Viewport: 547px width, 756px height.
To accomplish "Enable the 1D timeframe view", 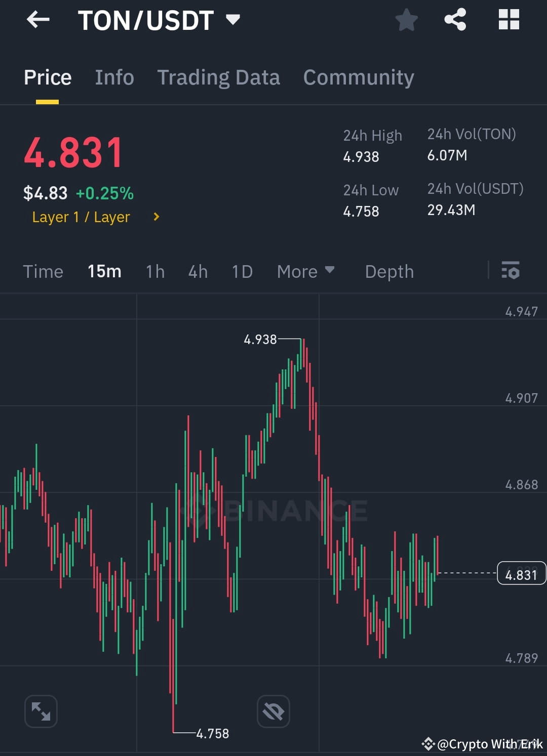I will (242, 271).
